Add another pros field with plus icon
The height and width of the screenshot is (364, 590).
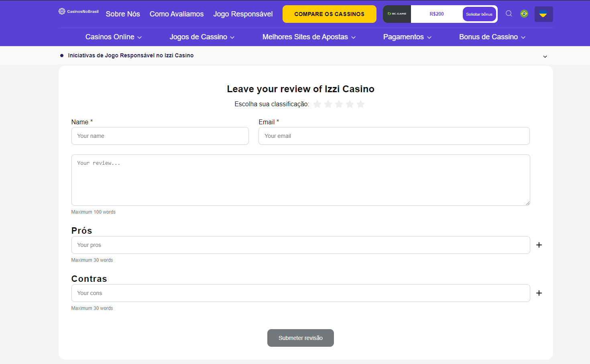point(539,245)
